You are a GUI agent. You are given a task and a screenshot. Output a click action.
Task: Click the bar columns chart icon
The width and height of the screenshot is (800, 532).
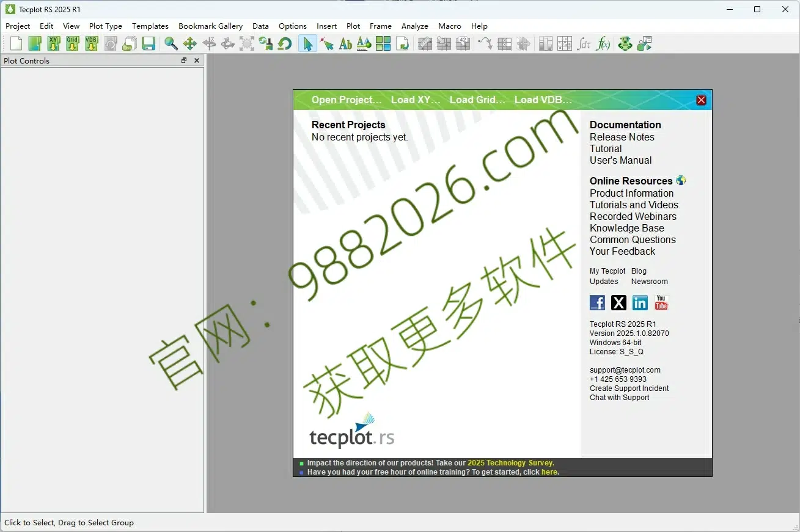pos(546,43)
